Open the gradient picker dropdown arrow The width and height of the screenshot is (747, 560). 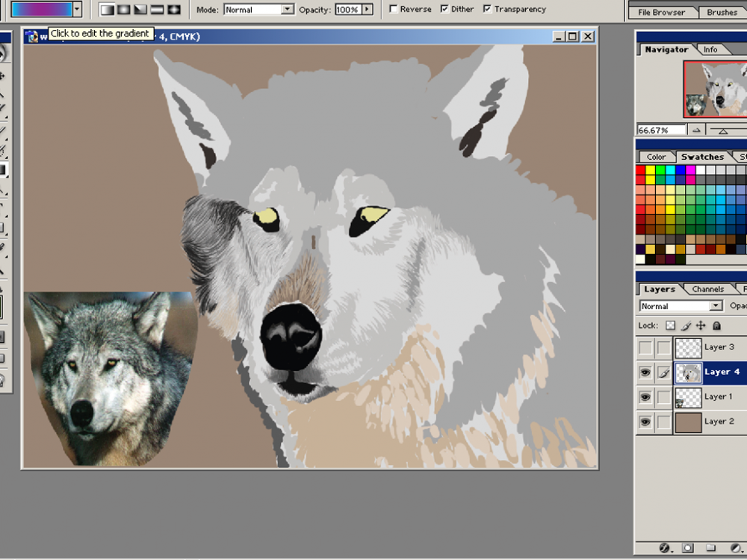(77, 9)
